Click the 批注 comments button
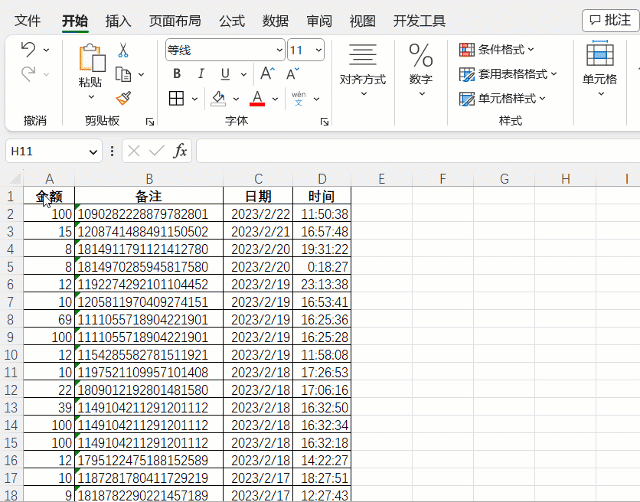Image resolution: width=640 pixels, height=502 pixels. (x=611, y=20)
